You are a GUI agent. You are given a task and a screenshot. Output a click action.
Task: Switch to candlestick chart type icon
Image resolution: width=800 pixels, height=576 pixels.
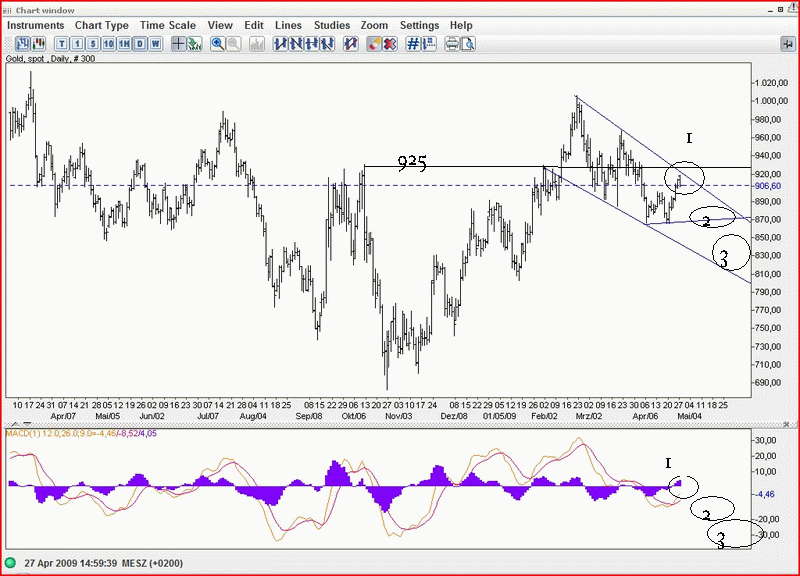pyautogui.click(x=38, y=44)
